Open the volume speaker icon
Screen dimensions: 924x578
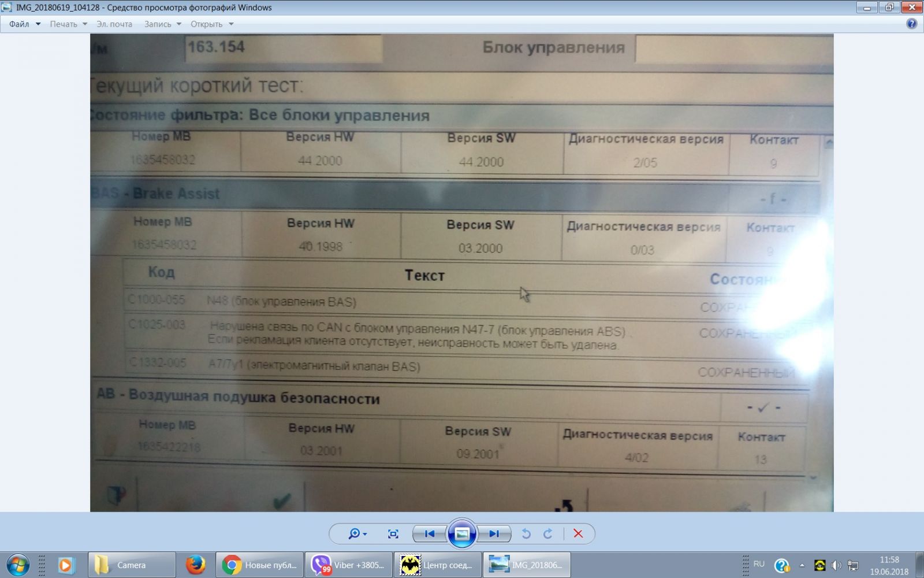[x=836, y=565]
